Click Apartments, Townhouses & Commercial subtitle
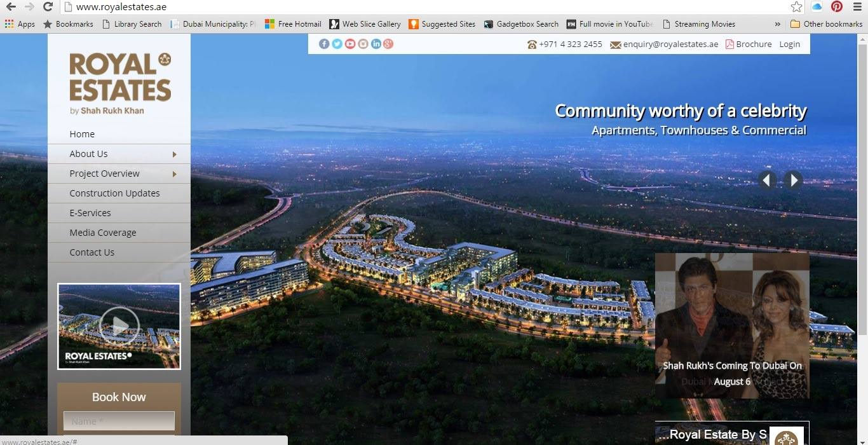This screenshot has height=445, width=868. click(699, 130)
